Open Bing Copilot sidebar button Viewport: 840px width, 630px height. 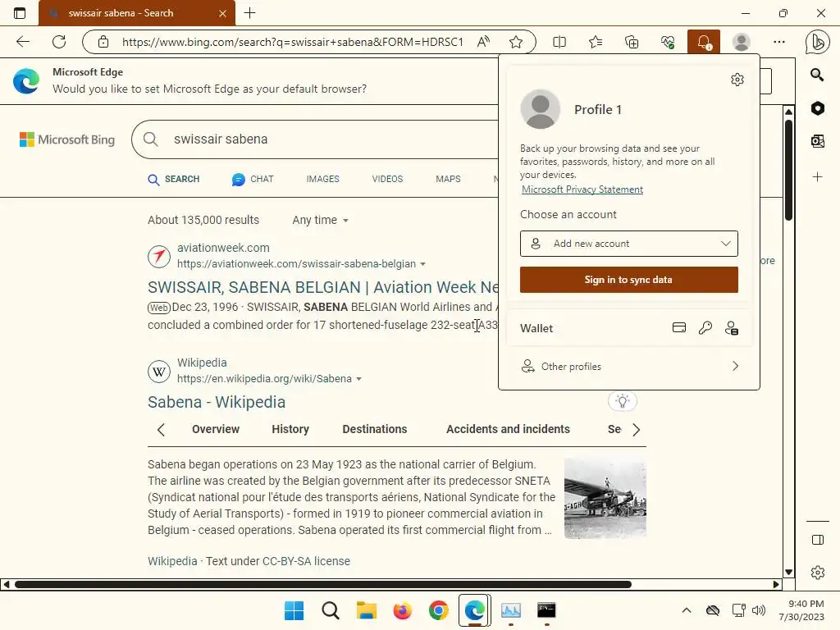tap(818, 43)
